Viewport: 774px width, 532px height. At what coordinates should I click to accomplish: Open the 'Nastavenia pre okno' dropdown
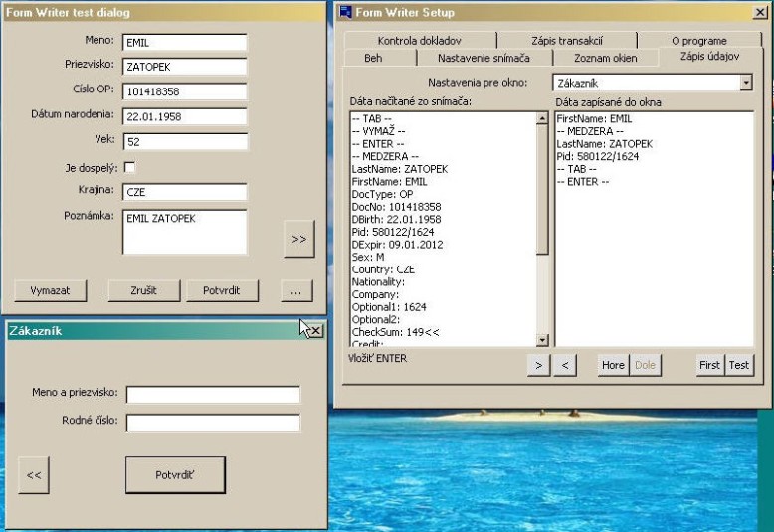746,84
